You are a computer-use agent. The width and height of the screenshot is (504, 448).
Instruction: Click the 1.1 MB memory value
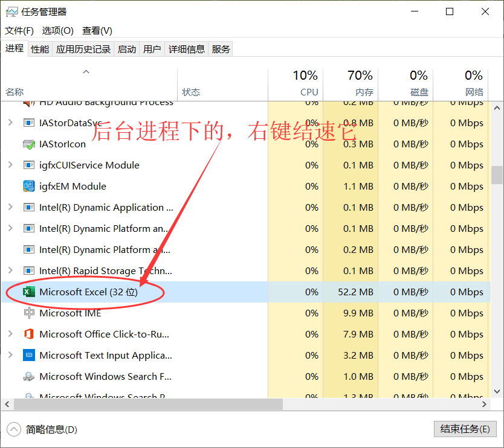click(x=358, y=187)
